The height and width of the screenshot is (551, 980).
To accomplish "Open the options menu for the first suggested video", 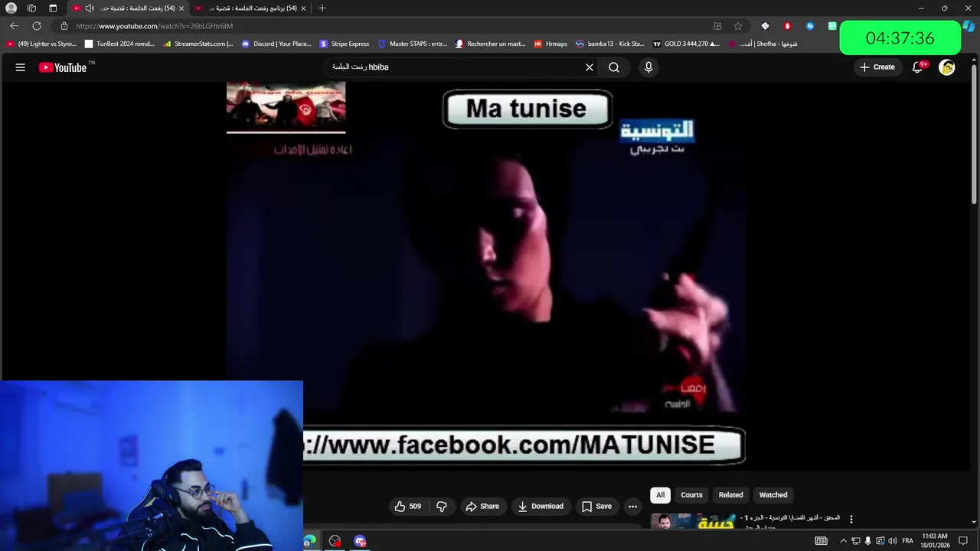I will point(851,520).
